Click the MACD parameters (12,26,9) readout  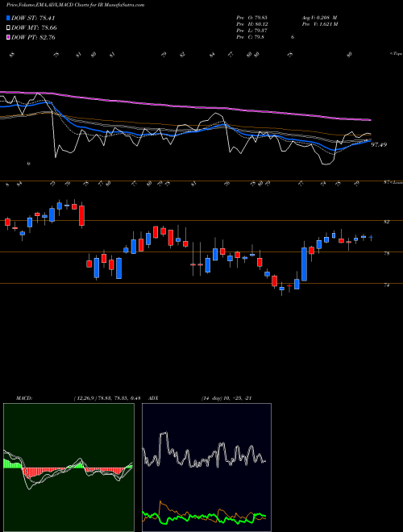click(107, 398)
